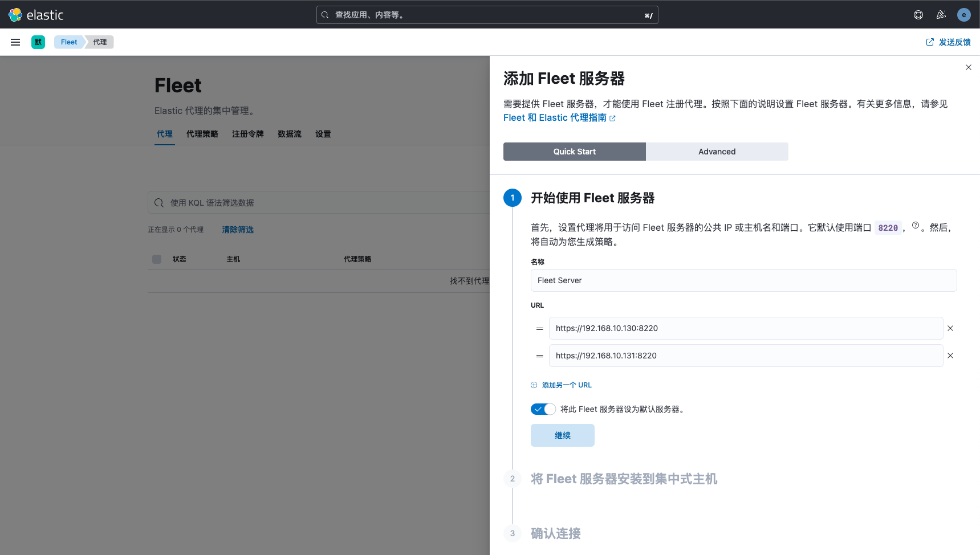Open the newsfeed celebration icon
This screenshot has height=555, width=980.
(x=941, y=15)
